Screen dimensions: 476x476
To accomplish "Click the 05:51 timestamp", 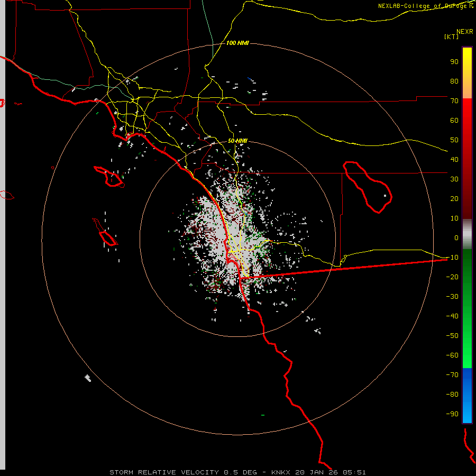I will pos(354,472).
